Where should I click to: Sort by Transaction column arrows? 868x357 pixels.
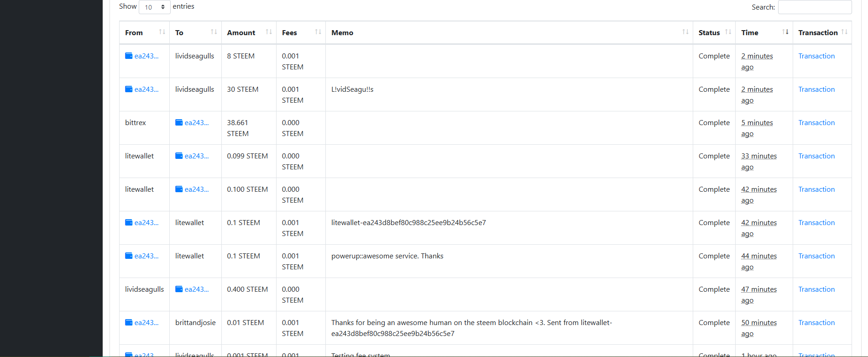tap(844, 32)
